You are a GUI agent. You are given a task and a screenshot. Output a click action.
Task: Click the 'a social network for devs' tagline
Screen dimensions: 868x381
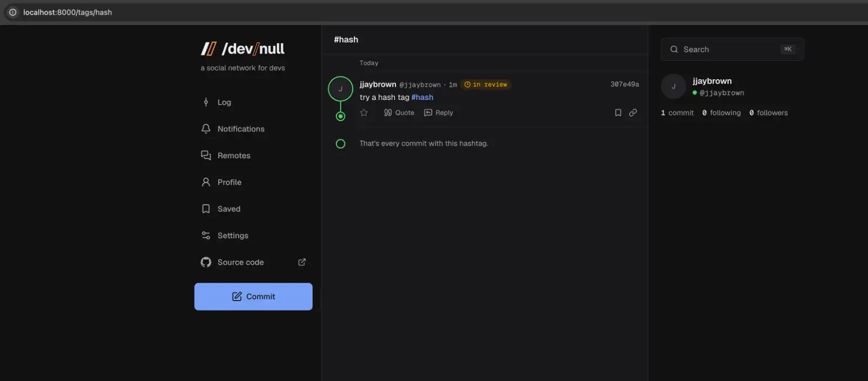[243, 68]
